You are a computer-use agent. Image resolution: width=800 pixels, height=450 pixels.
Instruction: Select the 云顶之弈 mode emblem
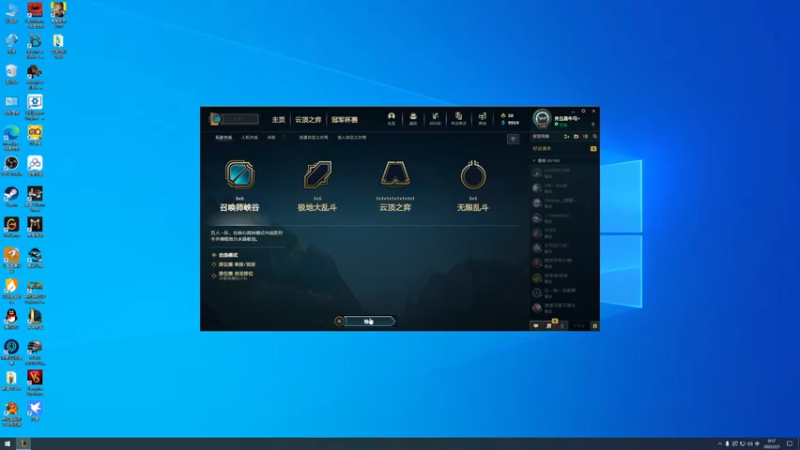tap(395, 175)
